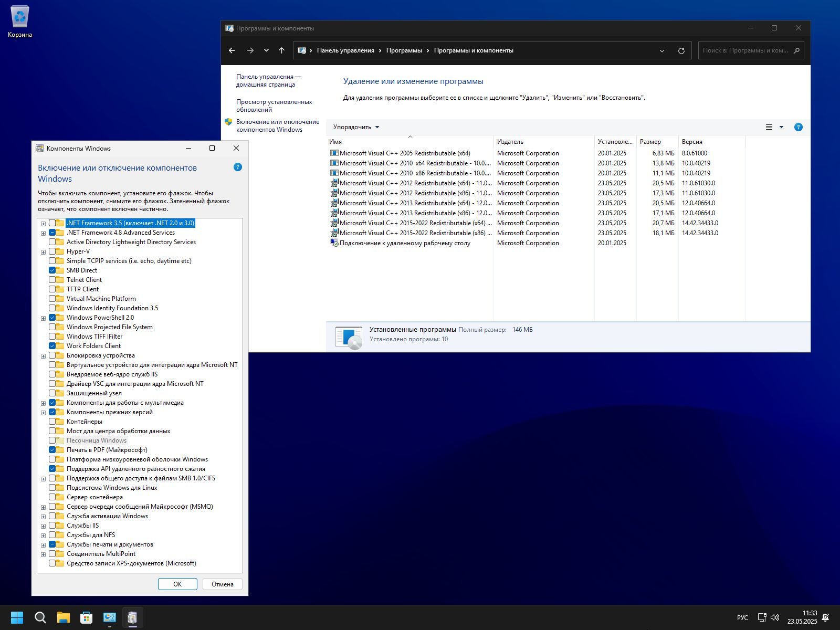Open Упорядочить dropdown menu

(356, 127)
